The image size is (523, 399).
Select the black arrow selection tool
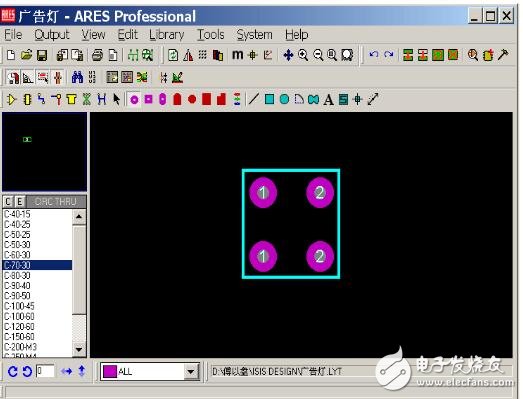click(x=116, y=99)
